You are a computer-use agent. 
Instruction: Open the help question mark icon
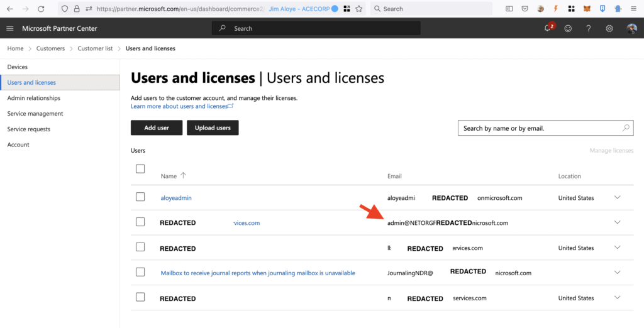589,28
